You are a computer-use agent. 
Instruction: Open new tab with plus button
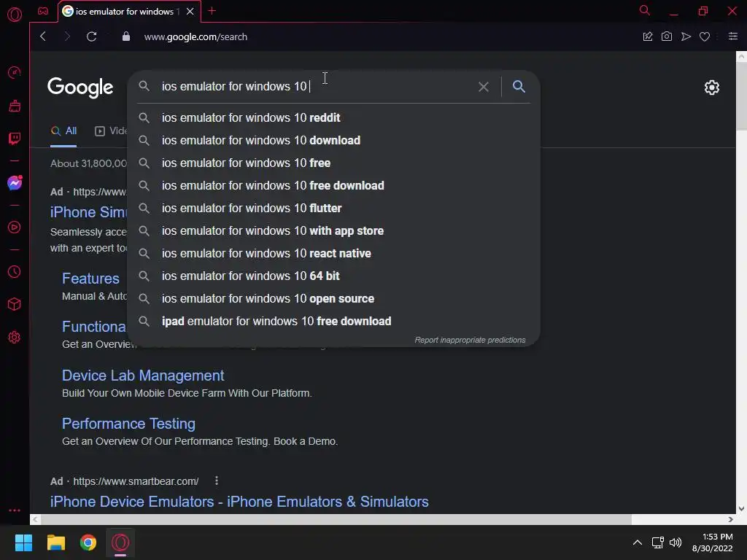[x=212, y=11]
